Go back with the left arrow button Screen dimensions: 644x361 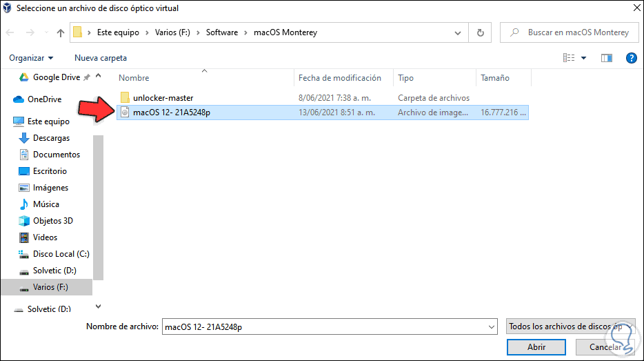(10, 32)
